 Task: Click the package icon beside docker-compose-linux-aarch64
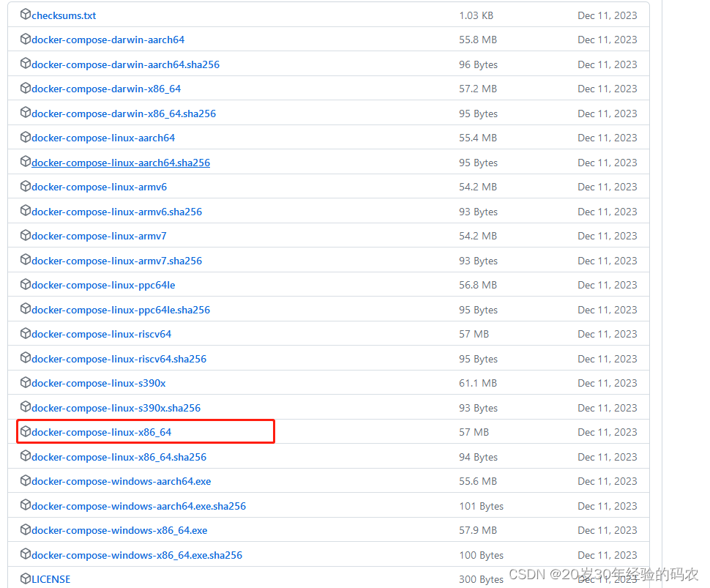click(26, 137)
